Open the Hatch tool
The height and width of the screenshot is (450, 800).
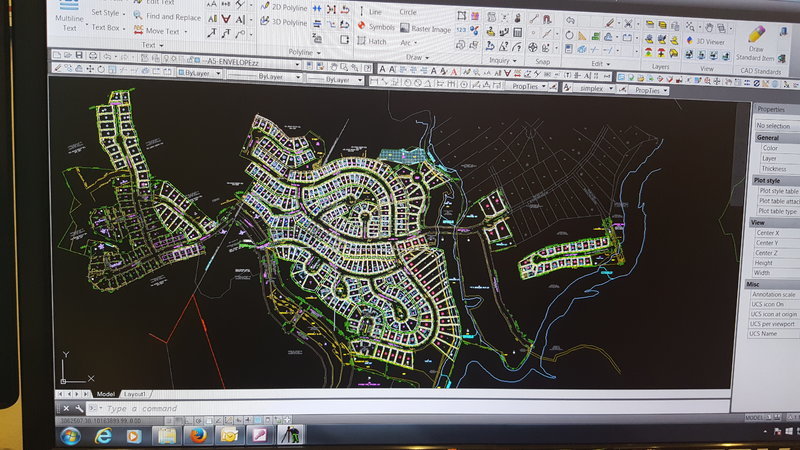(x=372, y=41)
